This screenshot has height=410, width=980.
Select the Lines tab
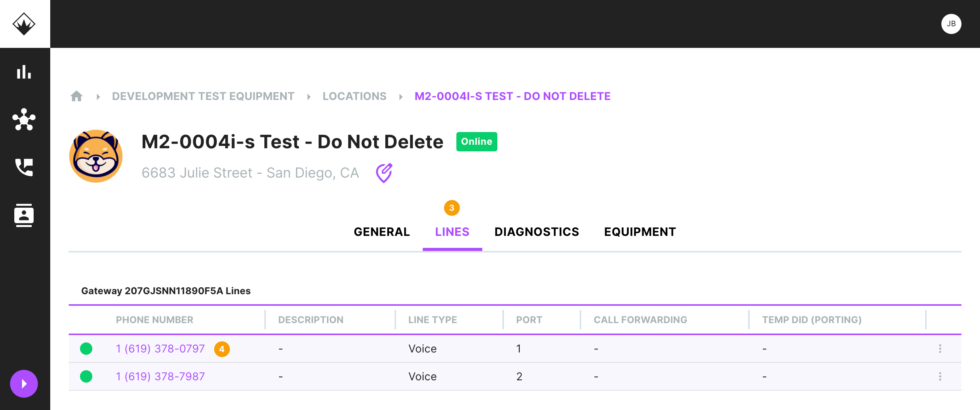(452, 231)
